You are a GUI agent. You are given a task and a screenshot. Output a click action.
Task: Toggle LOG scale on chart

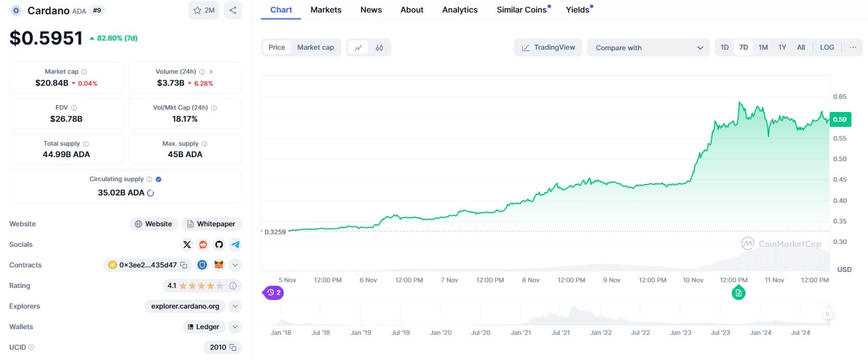[827, 47]
